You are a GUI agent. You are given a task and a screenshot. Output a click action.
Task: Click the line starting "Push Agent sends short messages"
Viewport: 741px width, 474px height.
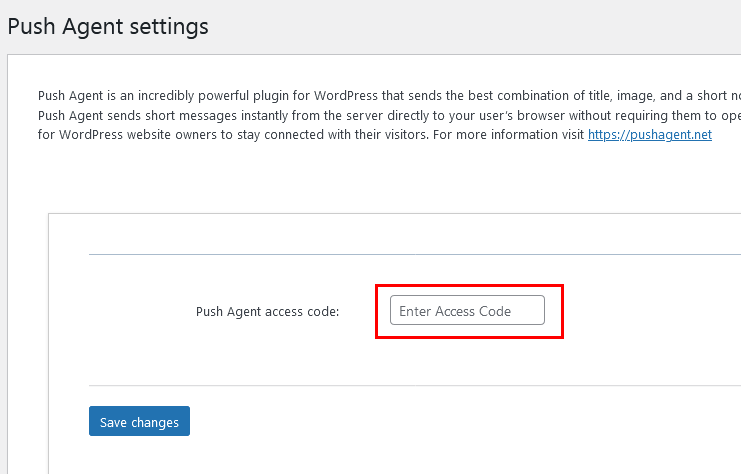pos(389,115)
